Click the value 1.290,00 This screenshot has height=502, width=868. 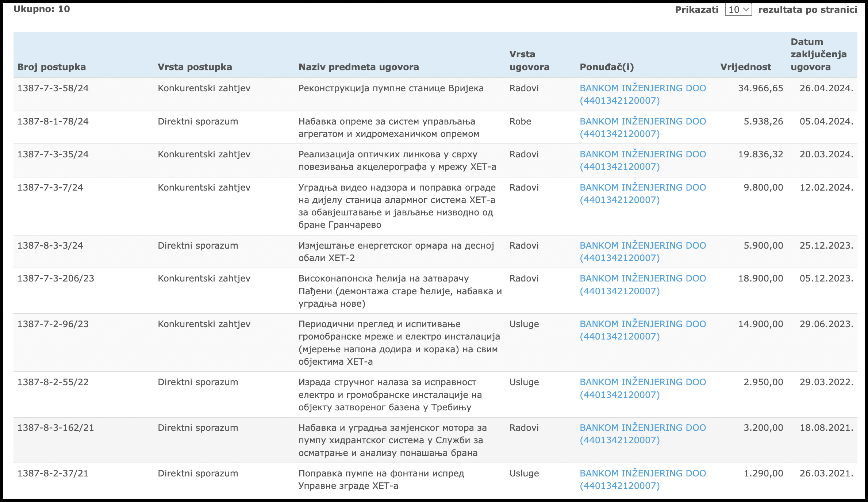click(764, 474)
